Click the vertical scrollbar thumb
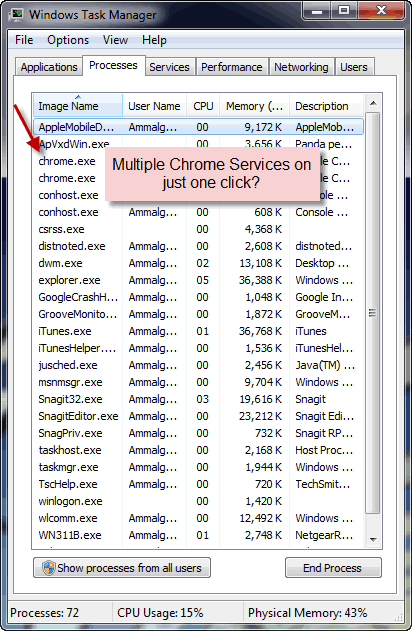Screen dimensions: 412x631 point(373,313)
